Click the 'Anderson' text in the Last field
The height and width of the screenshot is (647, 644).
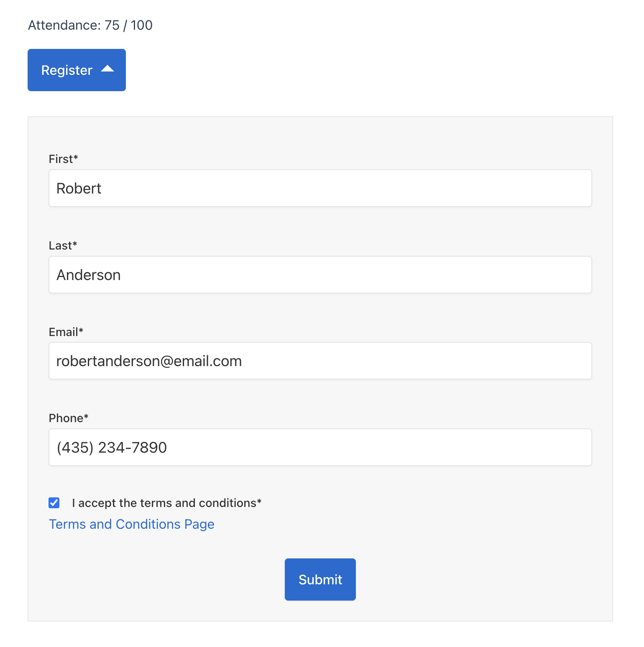pyautogui.click(x=89, y=275)
